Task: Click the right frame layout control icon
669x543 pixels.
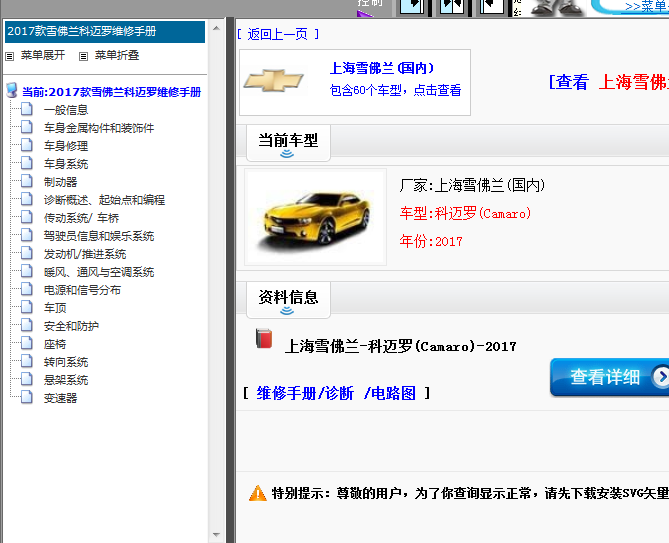Action: [x=491, y=6]
